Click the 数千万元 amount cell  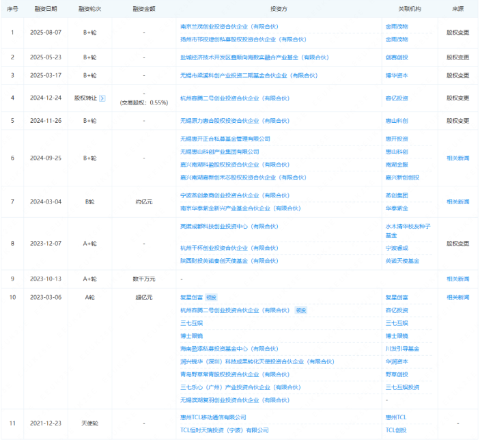coord(144,279)
